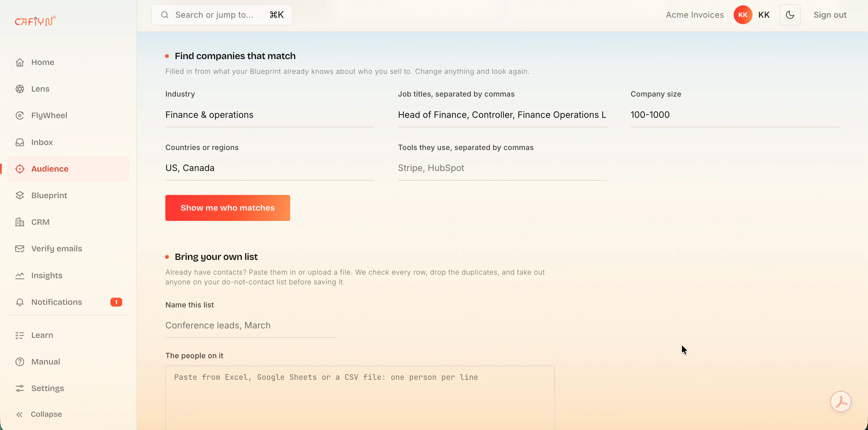Click the Home house icon
This screenshot has width=868, height=430.
(20, 62)
